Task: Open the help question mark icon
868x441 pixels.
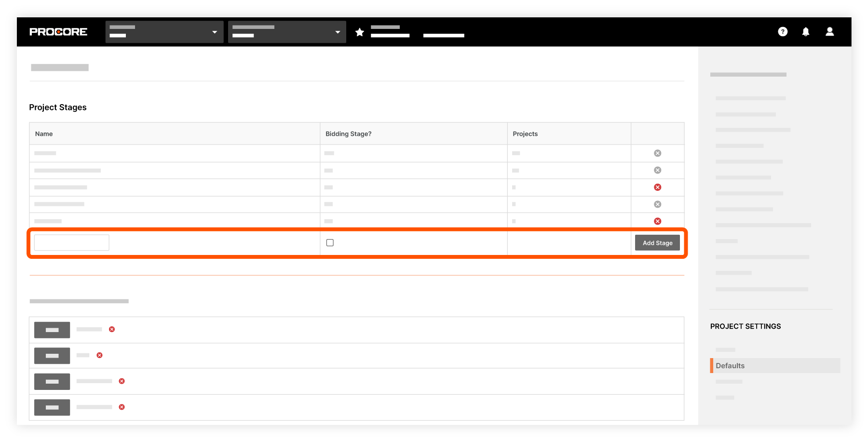Action: pyautogui.click(x=782, y=31)
